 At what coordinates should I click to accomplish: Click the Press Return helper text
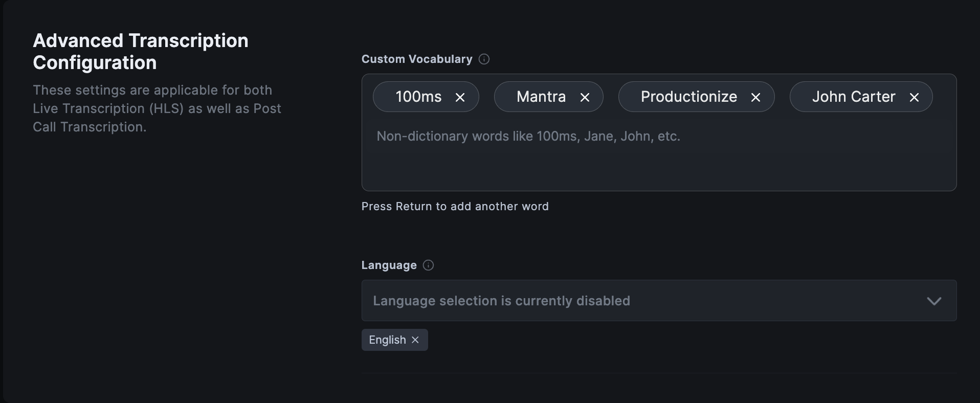455,207
